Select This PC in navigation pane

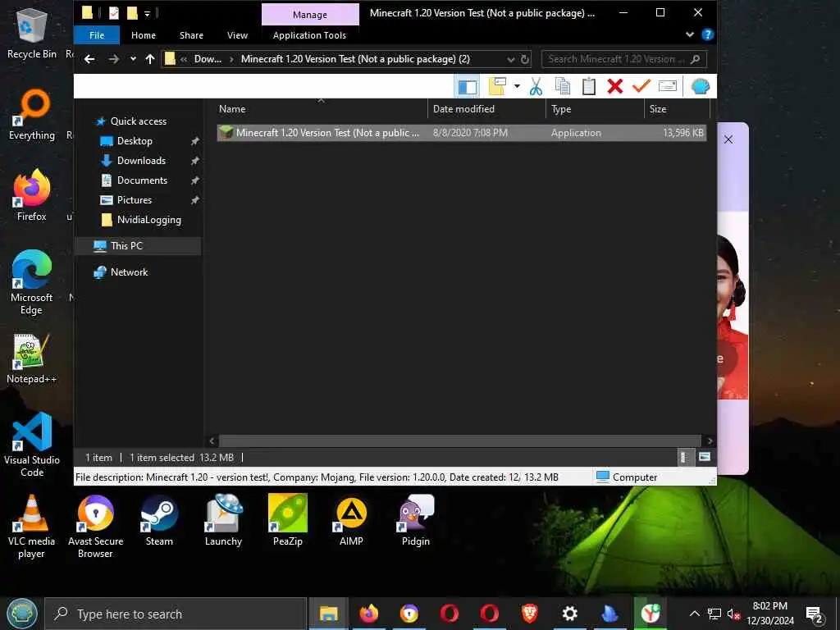click(x=126, y=246)
